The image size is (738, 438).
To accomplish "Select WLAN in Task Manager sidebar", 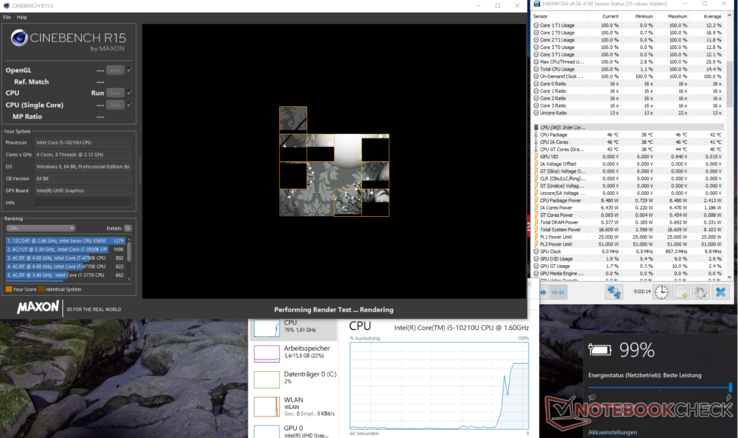I will [294, 406].
